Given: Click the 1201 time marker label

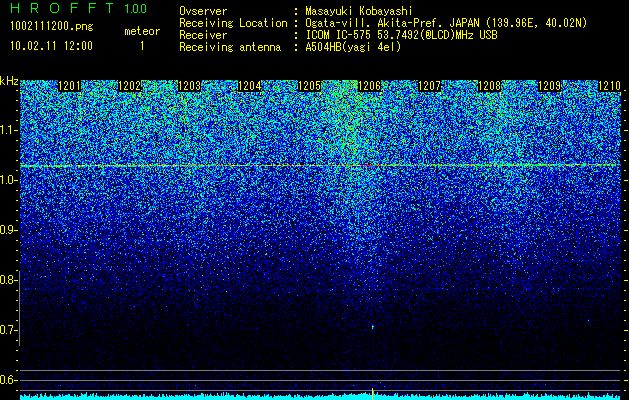Looking at the screenshot, I should click(x=69, y=86).
